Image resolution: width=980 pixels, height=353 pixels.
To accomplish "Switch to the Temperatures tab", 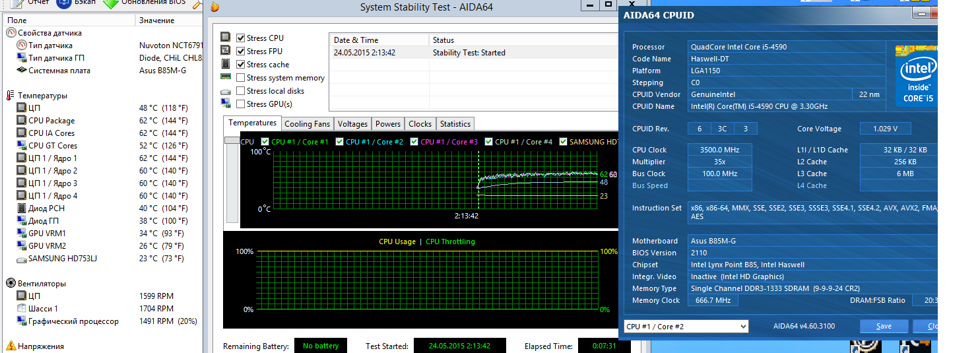I will pyautogui.click(x=253, y=123).
